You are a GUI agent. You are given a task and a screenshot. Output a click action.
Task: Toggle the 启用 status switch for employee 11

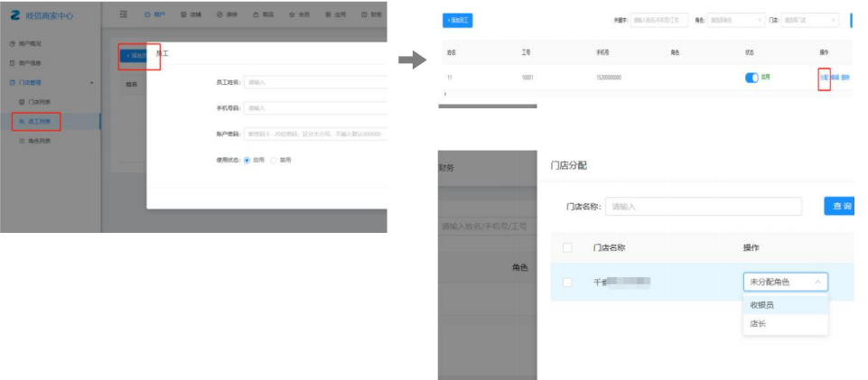click(x=751, y=78)
